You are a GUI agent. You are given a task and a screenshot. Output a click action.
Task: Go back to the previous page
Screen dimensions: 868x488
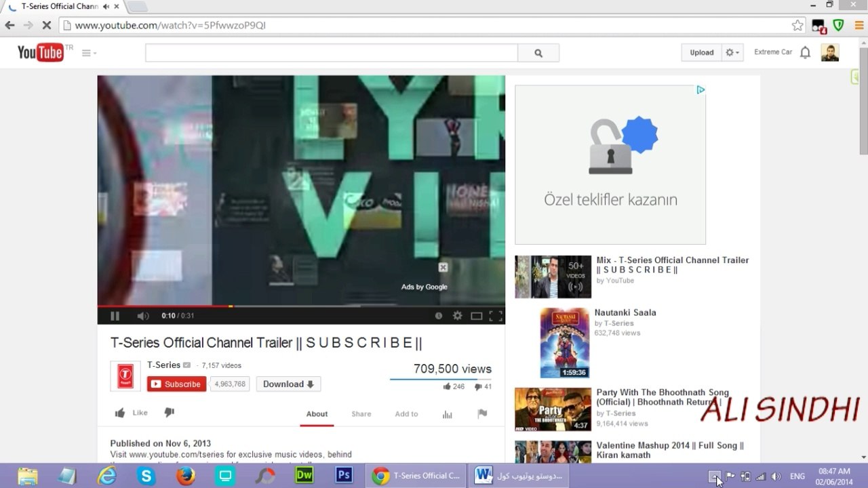[x=9, y=25]
